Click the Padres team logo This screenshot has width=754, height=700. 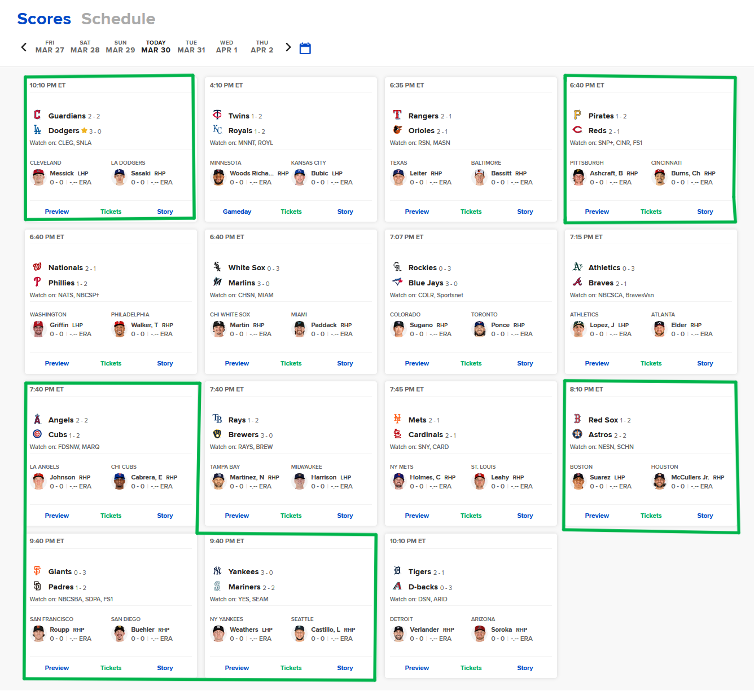point(37,586)
